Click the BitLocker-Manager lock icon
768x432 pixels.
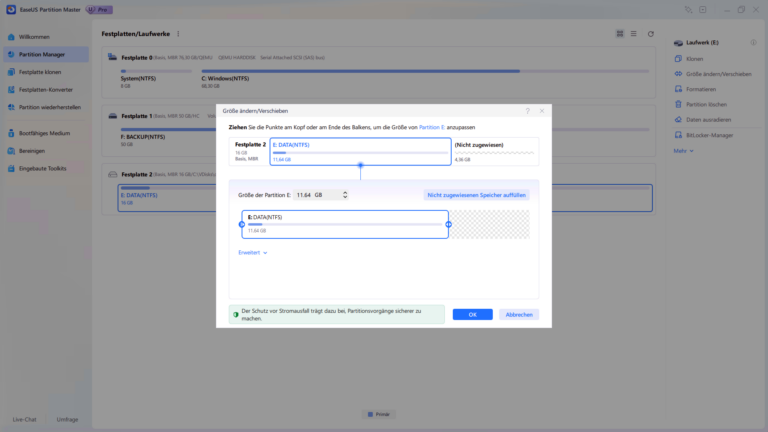point(678,135)
